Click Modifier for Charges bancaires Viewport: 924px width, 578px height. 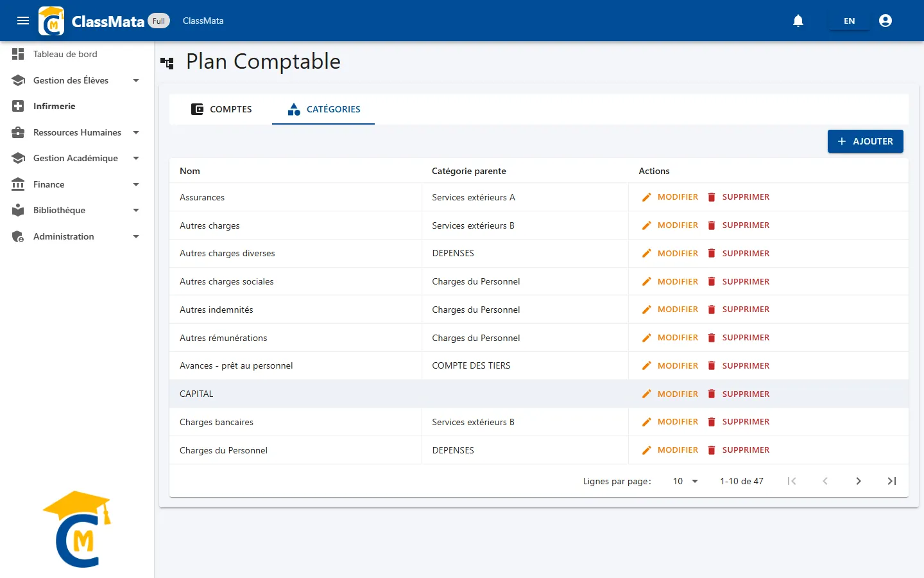[x=670, y=422]
